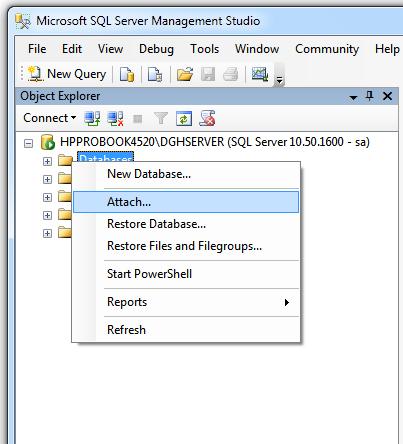403x444 pixels.
Task: Click the SSMS application icon in title bar
Action: pos(23,21)
